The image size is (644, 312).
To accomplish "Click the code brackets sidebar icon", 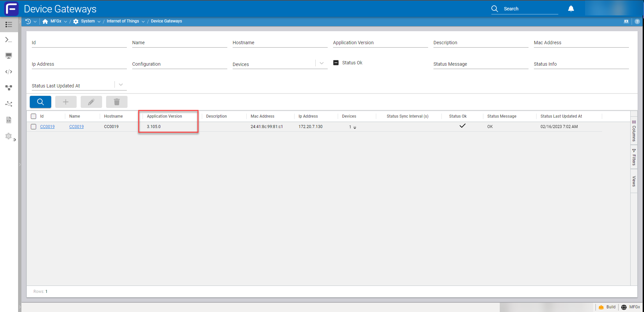I will point(9,72).
